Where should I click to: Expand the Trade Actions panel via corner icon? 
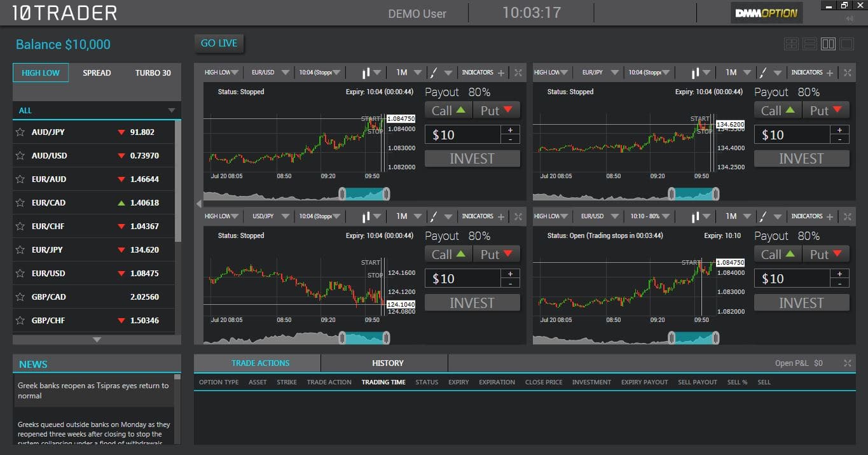[x=848, y=363]
